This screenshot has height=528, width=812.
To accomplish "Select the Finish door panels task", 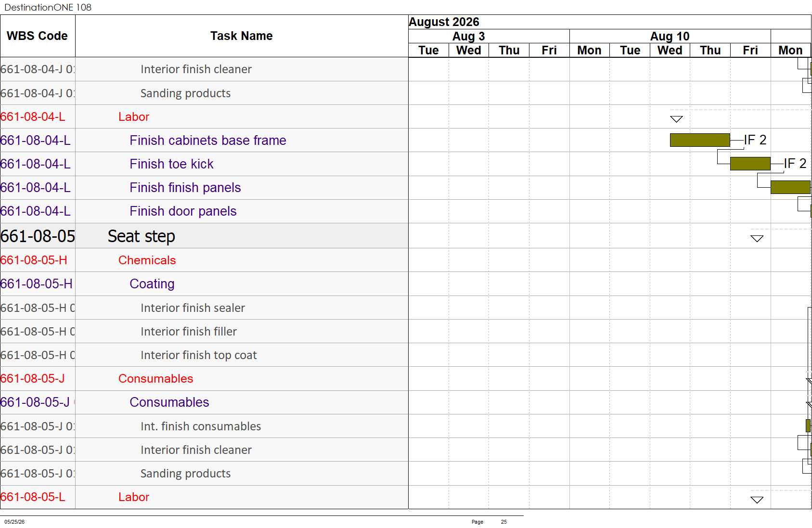I will 183,211.
